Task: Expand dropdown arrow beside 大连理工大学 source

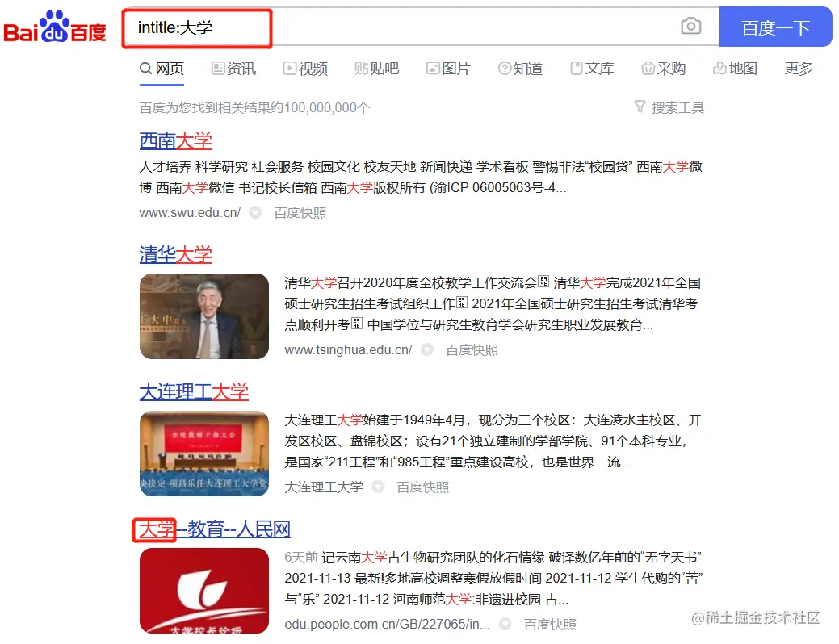Action: (378, 487)
